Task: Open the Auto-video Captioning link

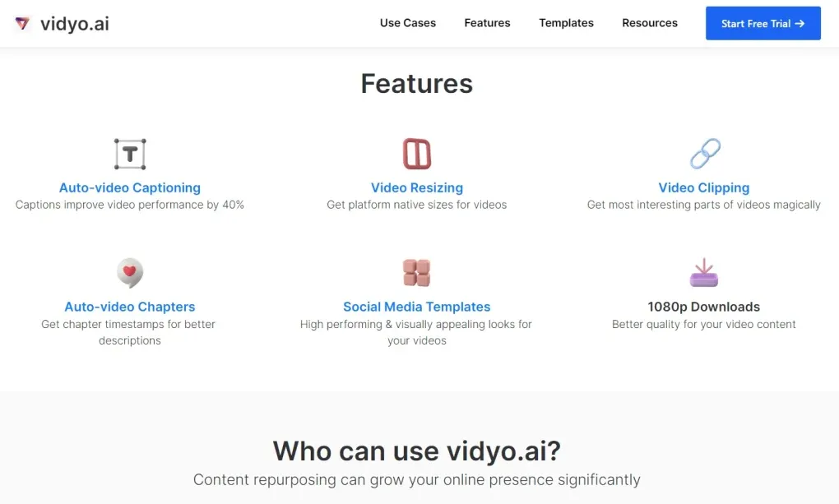Action: pyautogui.click(x=130, y=187)
